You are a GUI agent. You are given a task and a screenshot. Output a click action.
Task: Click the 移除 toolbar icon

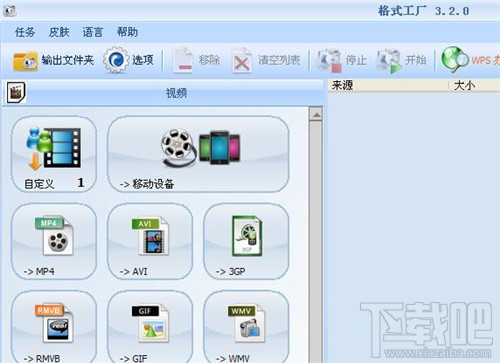point(183,61)
